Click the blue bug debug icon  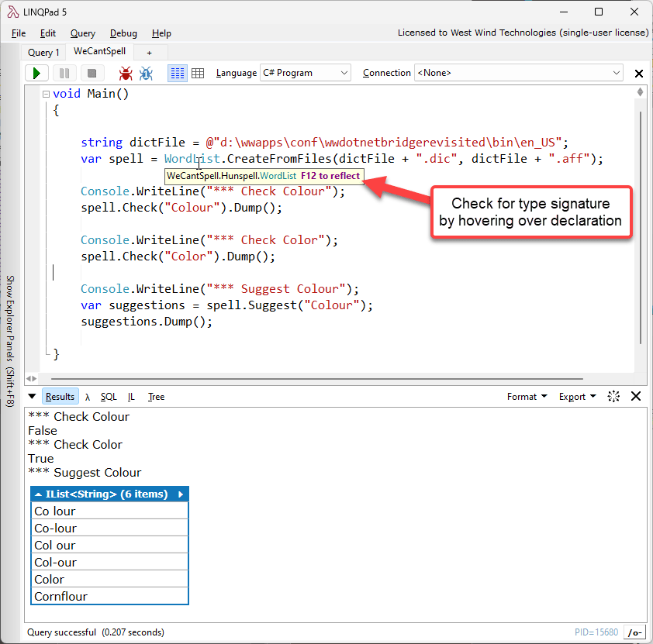[x=146, y=73]
